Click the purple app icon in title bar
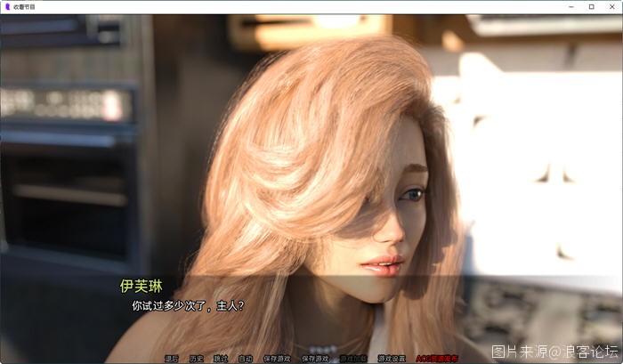The image size is (623, 364). click(x=6, y=6)
